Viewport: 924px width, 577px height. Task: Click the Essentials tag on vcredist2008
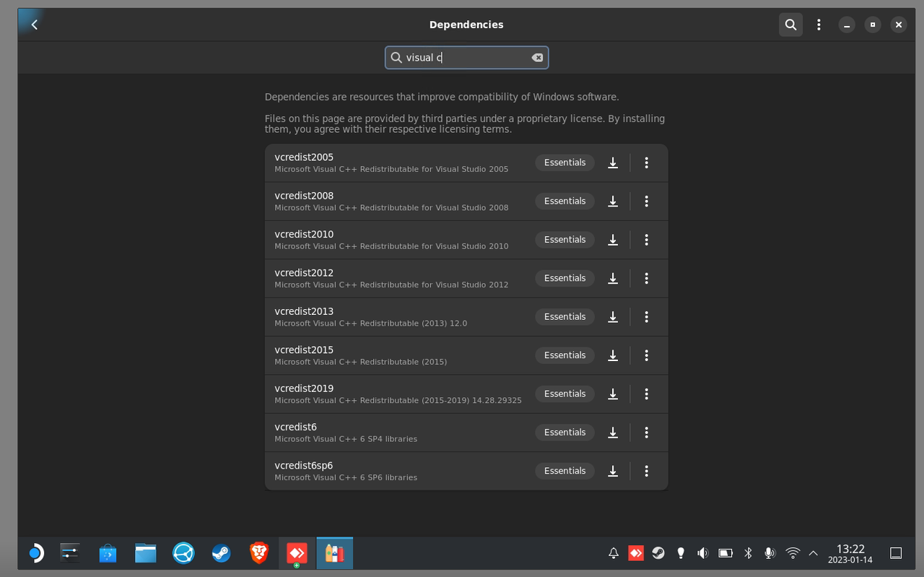pyautogui.click(x=565, y=201)
